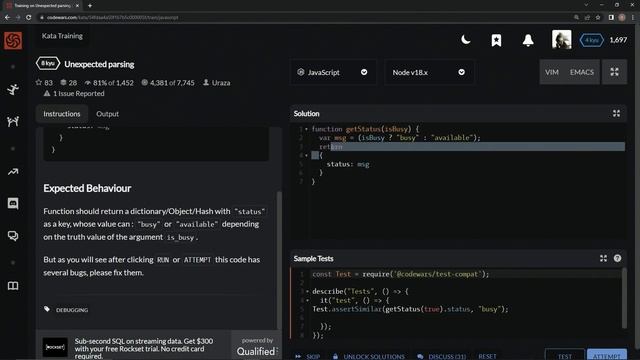
Task: Click the SKIP button
Action: tap(308, 356)
